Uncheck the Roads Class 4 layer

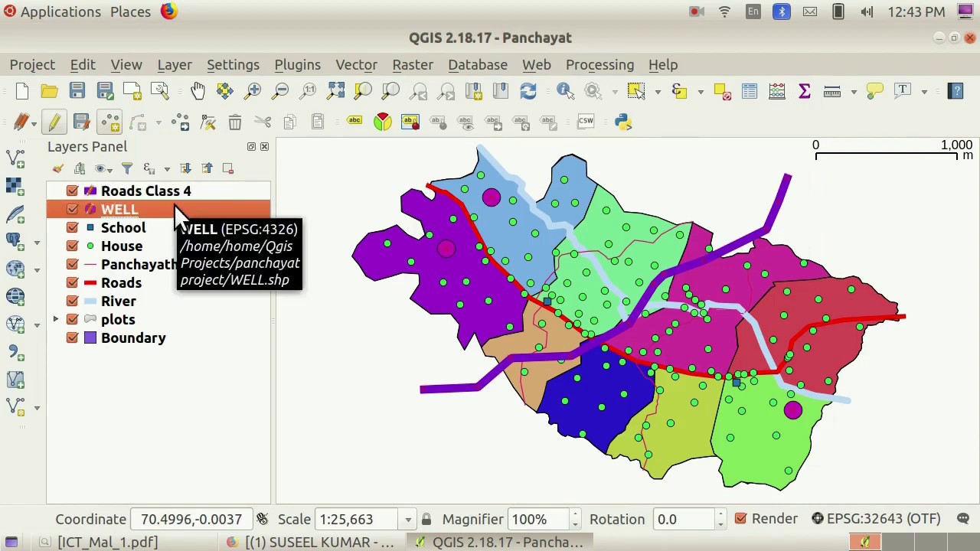coord(73,191)
